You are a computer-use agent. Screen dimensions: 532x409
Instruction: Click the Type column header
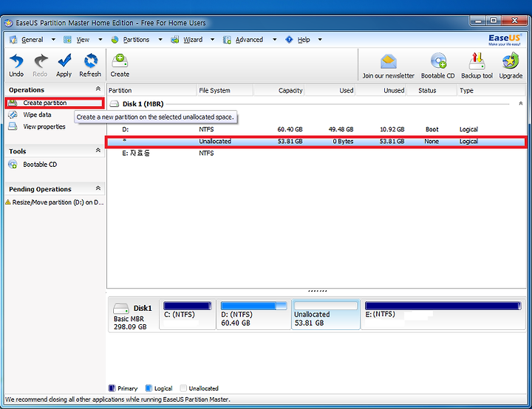point(491,91)
